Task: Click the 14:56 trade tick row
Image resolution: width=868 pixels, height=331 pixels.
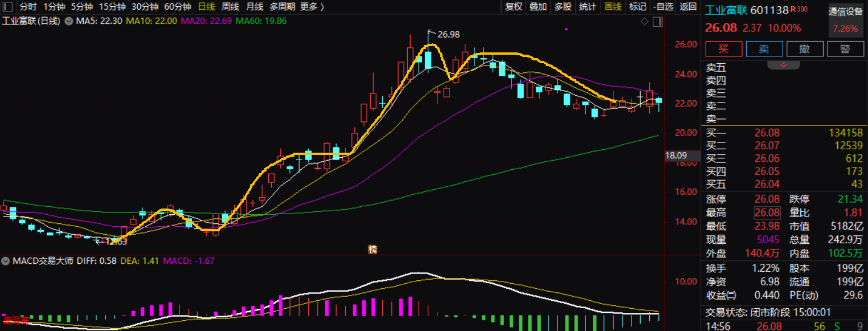Action: 785,326
